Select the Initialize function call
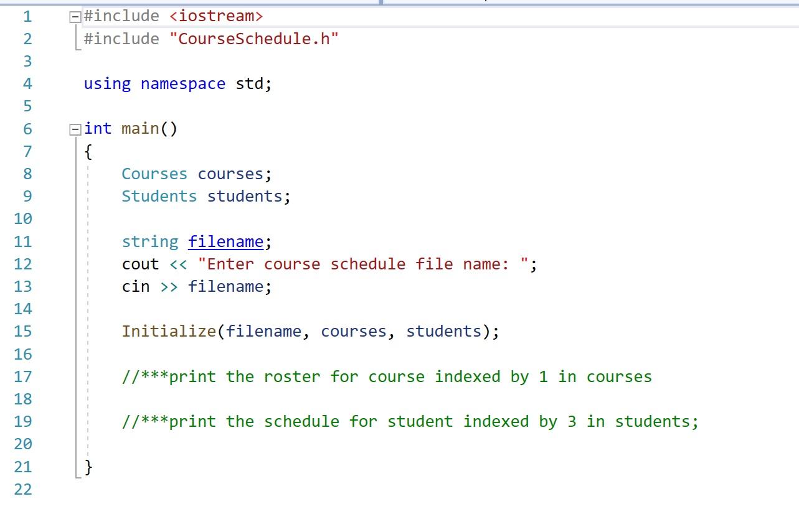Viewport: 799px width, 532px height. coord(168,331)
